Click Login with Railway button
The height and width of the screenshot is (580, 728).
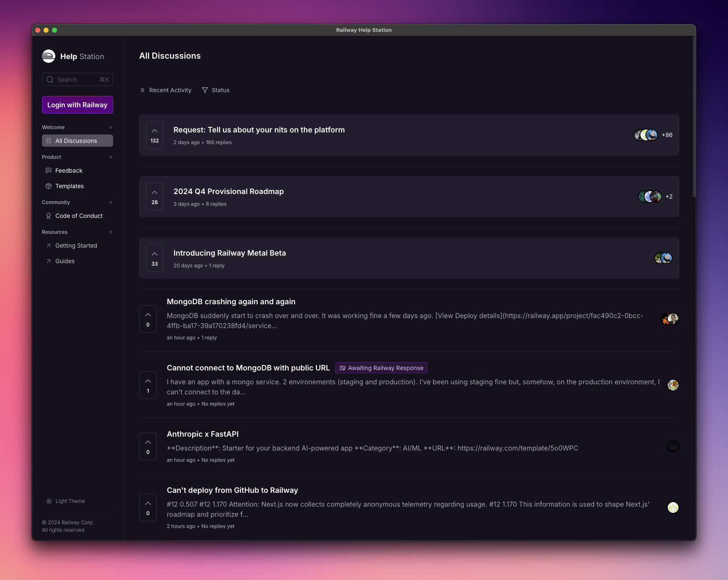point(78,105)
